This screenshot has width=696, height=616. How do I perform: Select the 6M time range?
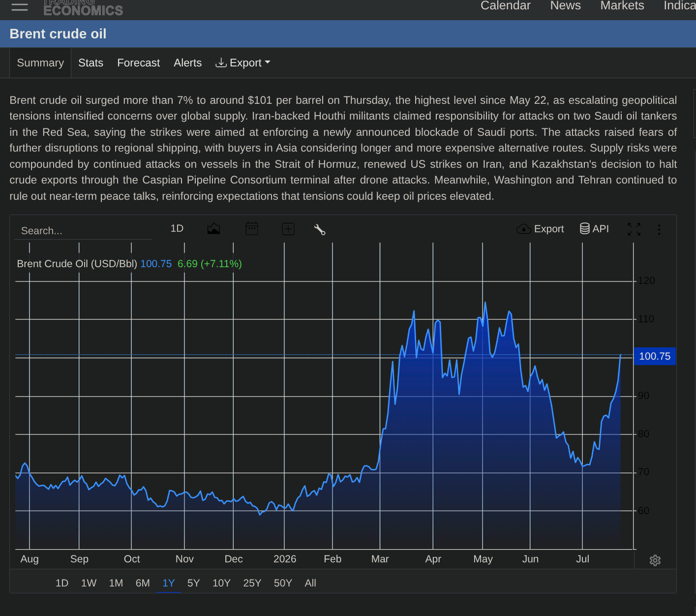pyautogui.click(x=143, y=583)
